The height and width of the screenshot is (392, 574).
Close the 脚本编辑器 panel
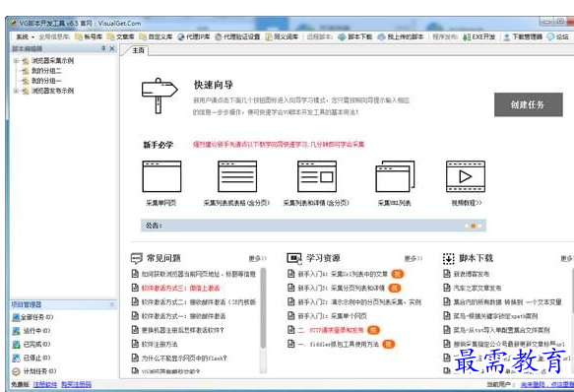click(x=112, y=48)
